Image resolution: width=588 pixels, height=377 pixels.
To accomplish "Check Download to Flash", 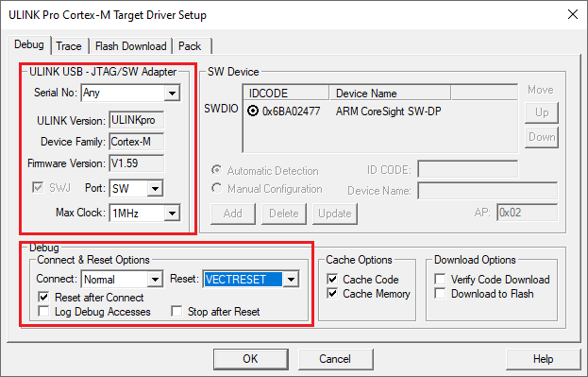I will pos(440,293).
